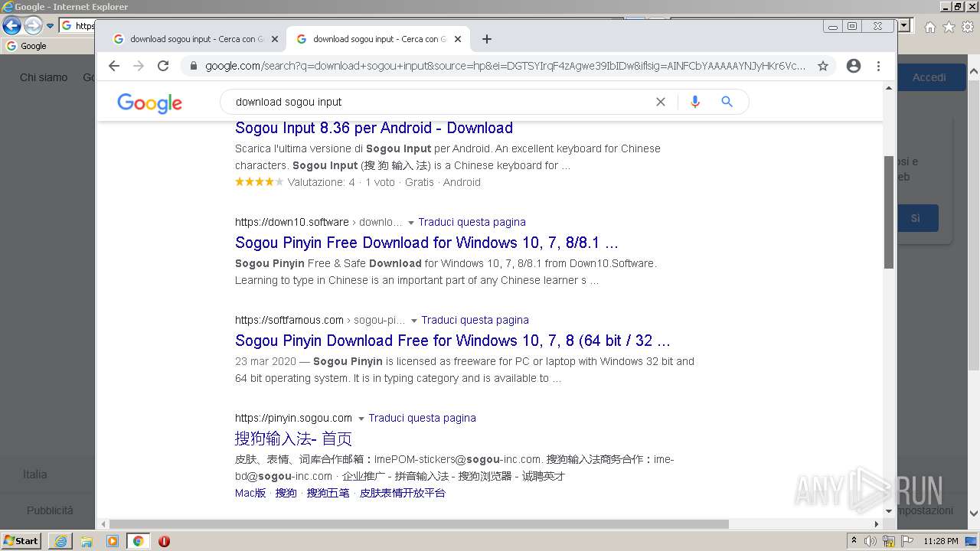View site info via the lock icon
The width and height of the screenshot is (980, 551).
click(193, 66)
